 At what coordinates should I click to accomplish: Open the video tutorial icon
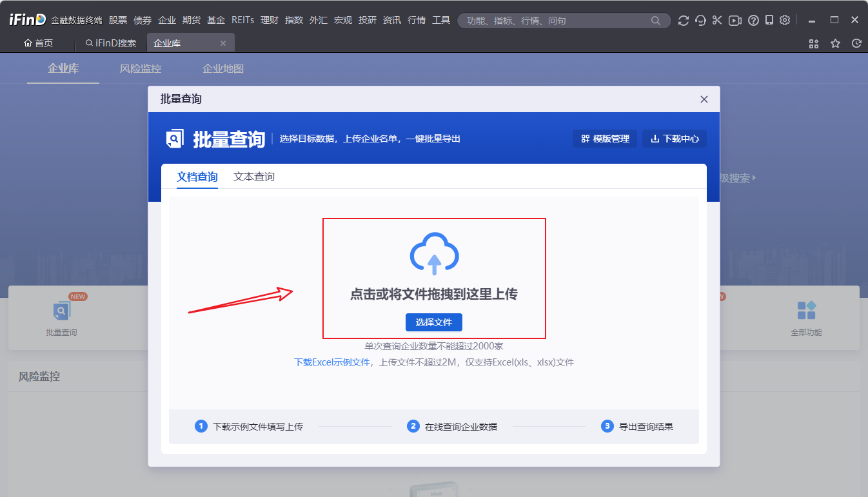(735, 21)
